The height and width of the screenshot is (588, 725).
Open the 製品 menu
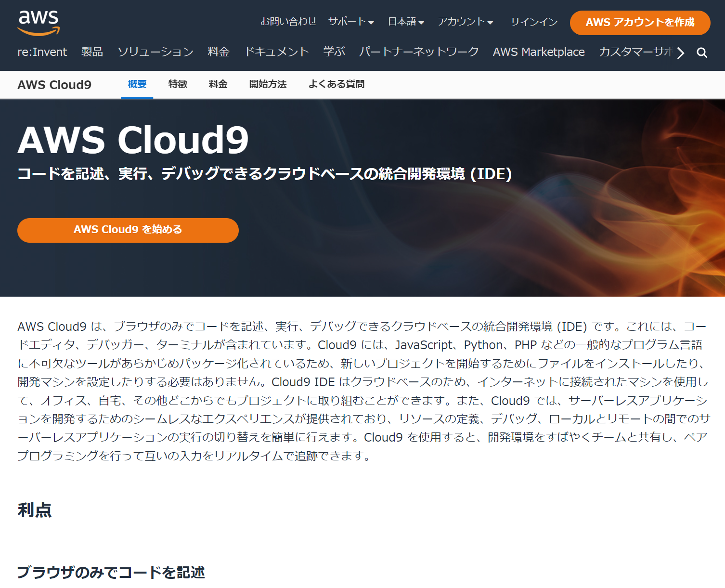[92, 52]
